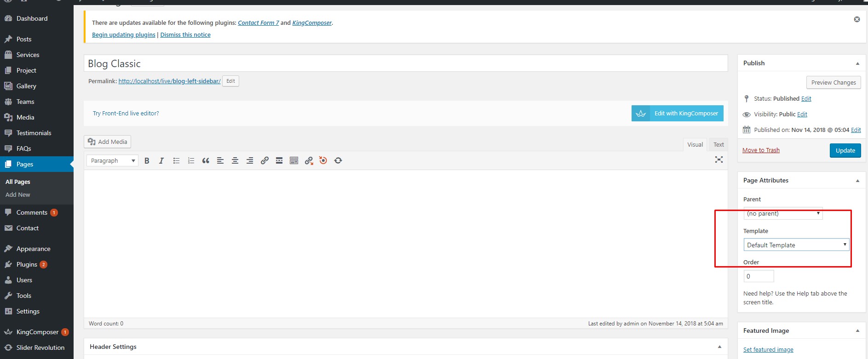
Task: Toggle bold formatting in editor toolbar
Action: [x=147, y=160]
